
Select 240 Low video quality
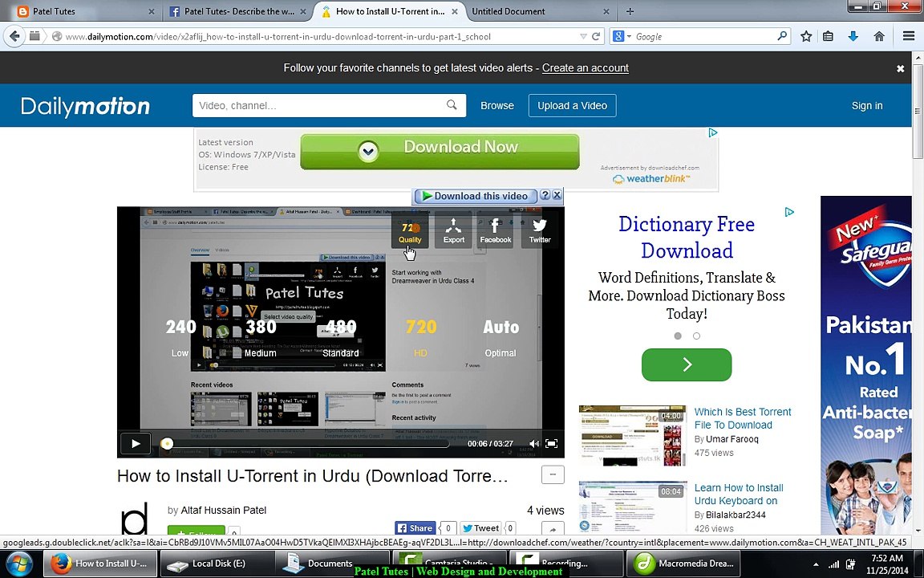point(180,338)
